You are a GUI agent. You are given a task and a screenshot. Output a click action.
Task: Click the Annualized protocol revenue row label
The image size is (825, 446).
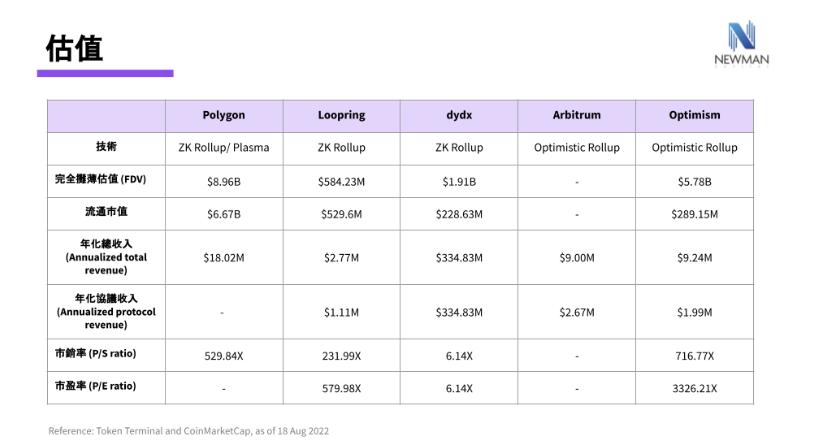click(x=106, y=311)
